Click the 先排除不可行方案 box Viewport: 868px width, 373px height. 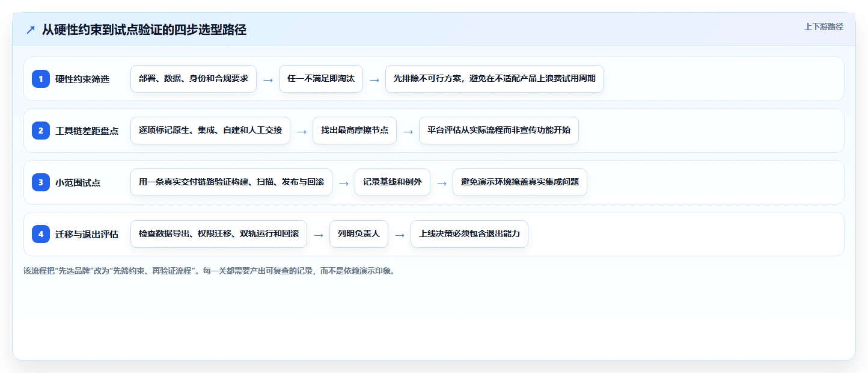click(495, 79)
